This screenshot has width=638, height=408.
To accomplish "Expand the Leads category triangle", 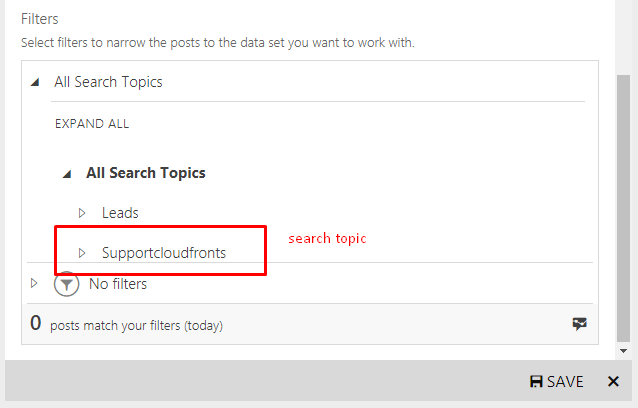I will coord(82,213).
